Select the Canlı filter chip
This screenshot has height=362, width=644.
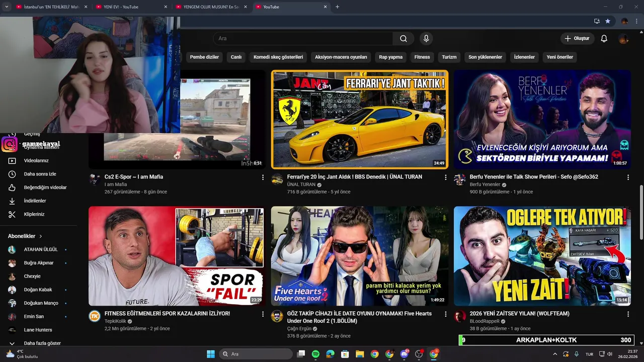(x=236, y=57)
